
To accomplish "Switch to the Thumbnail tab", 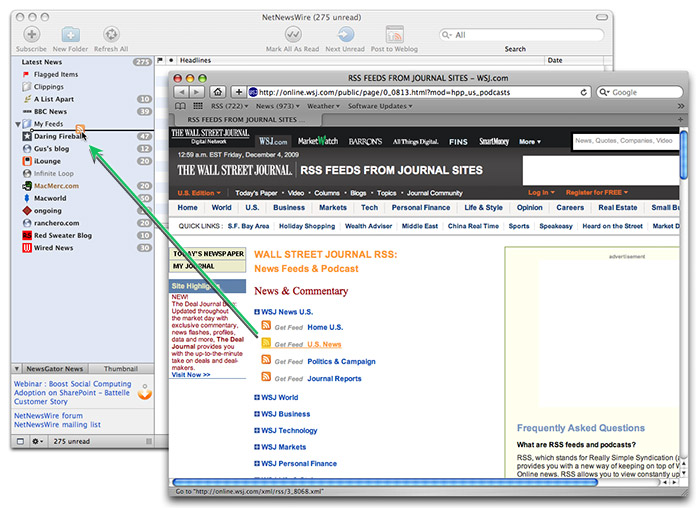I will (x=121, y=368).
